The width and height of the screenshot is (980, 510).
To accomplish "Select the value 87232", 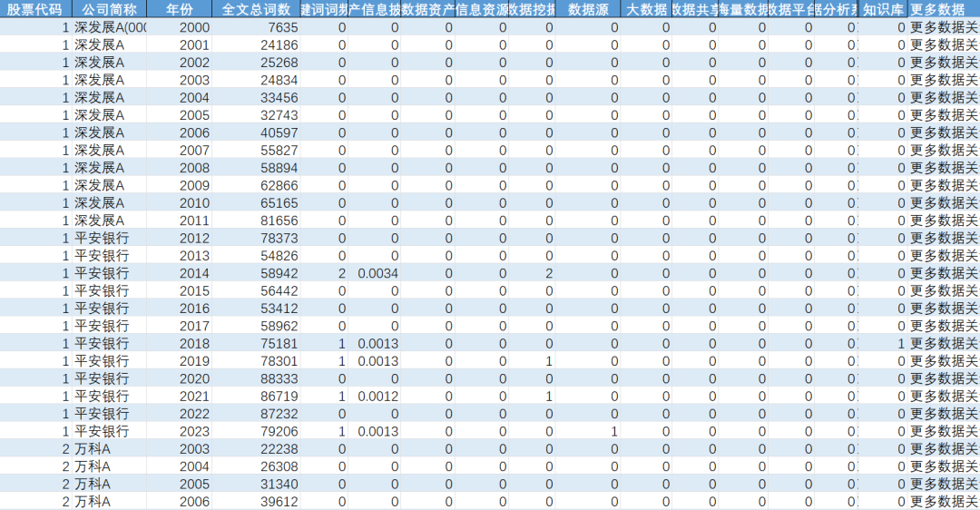I will [256, 414].
